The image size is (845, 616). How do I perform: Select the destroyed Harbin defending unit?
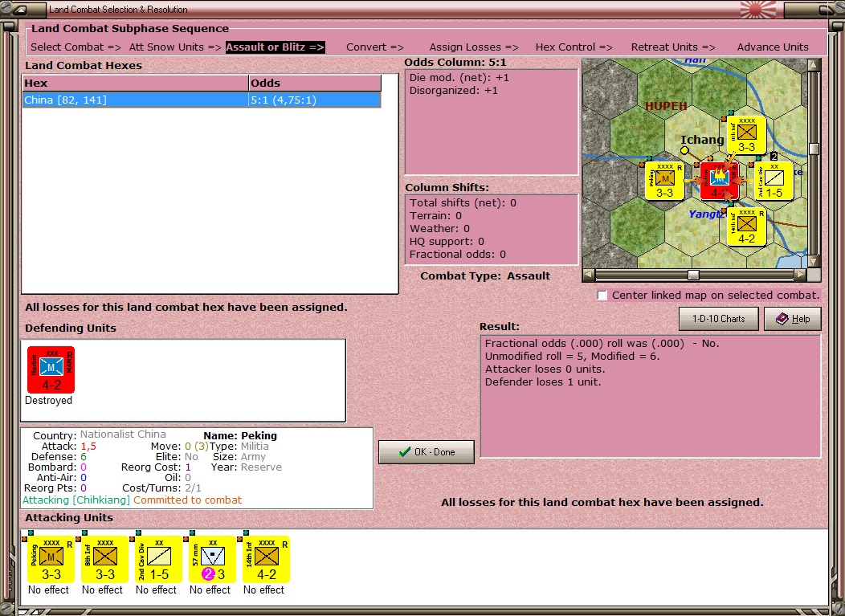pos(51,369)
